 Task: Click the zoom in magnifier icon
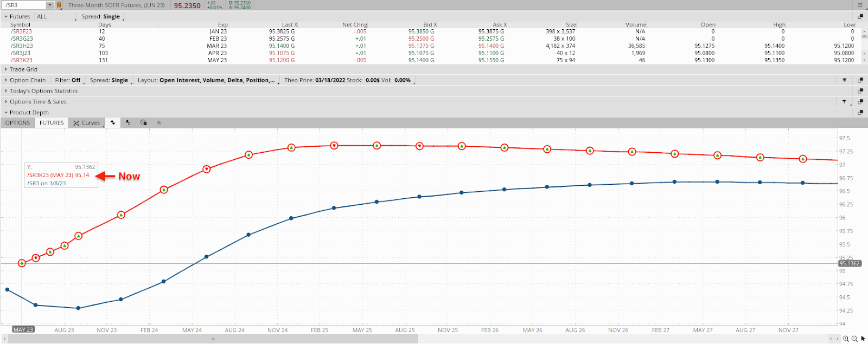pos(846,339)
